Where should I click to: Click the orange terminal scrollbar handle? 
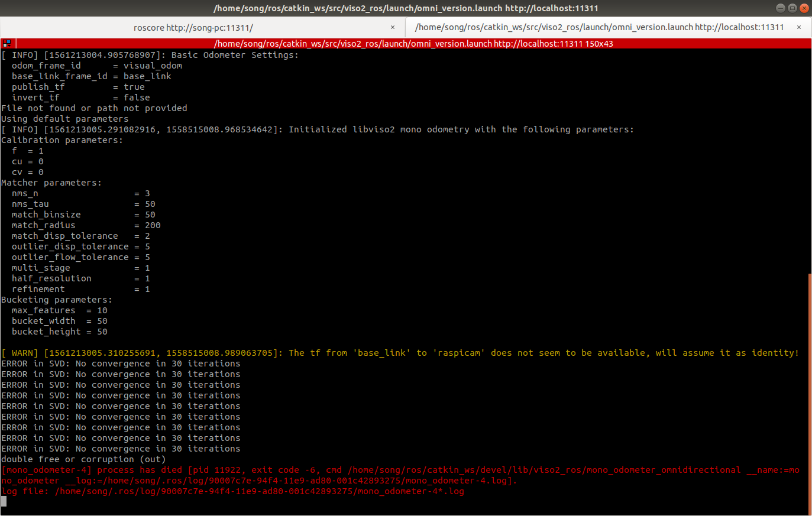[x=810, y=394]
